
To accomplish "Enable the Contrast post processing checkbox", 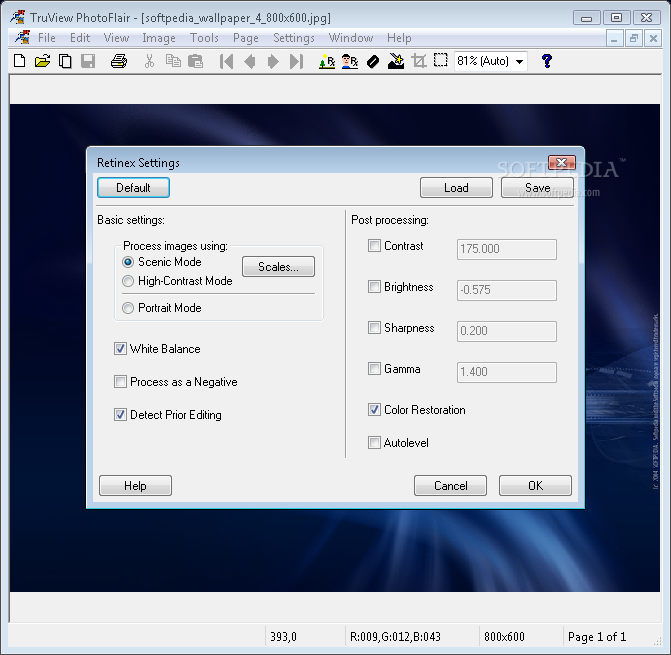I will click(x=374, y=246).
